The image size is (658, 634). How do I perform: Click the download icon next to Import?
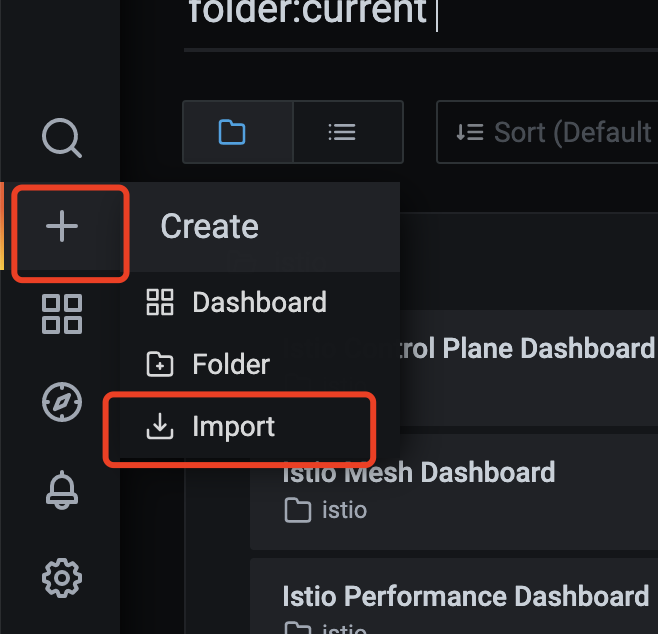click(159, 426)
